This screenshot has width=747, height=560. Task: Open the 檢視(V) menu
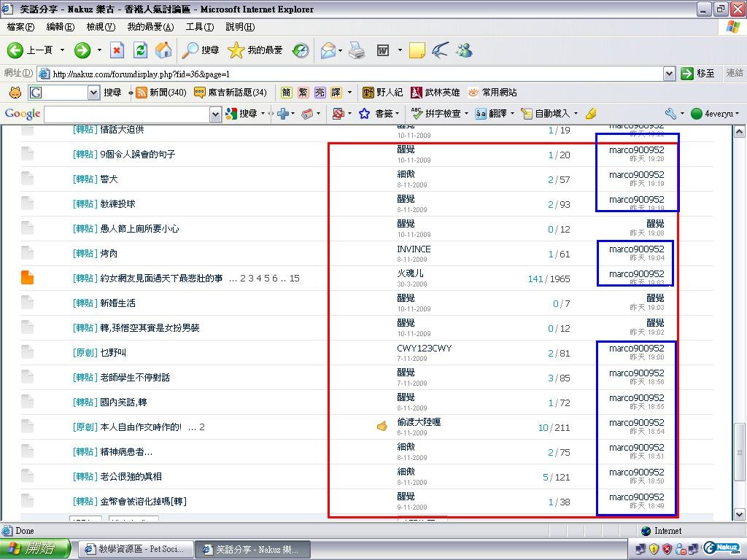click(101, 27)
